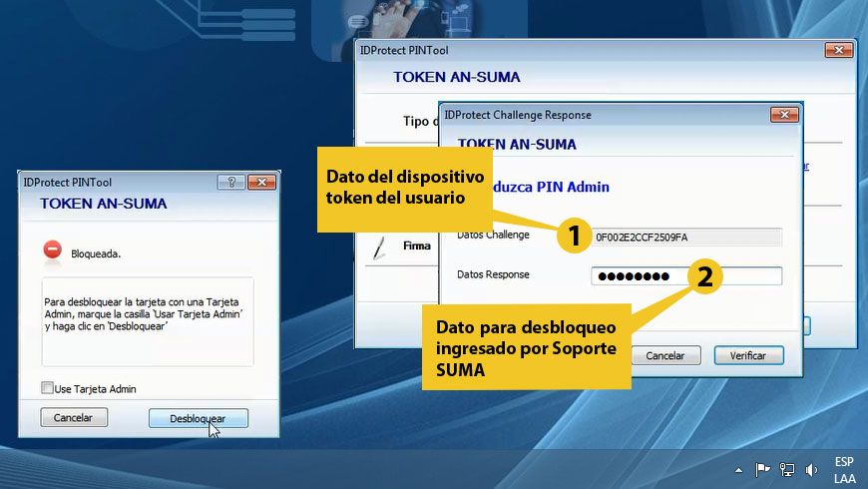868x489 pixels.
Task: Click TOKEN AN-SUMA heading in background PINTool
Action: 457,77
